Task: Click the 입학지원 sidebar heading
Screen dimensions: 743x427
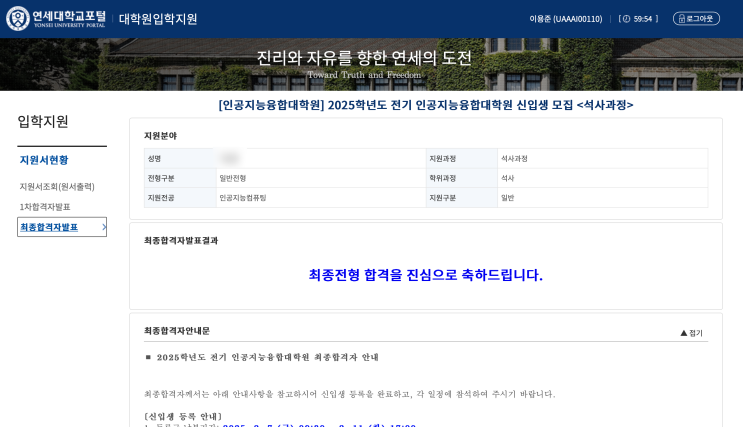Action: [43, 121]
